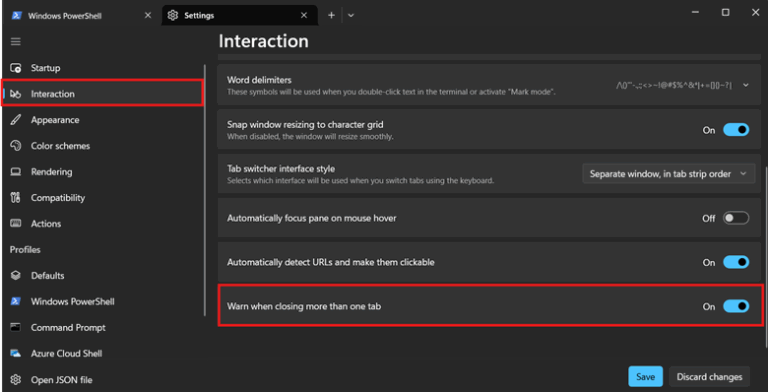Open a new tab with plus button

[x=332, y=16]
